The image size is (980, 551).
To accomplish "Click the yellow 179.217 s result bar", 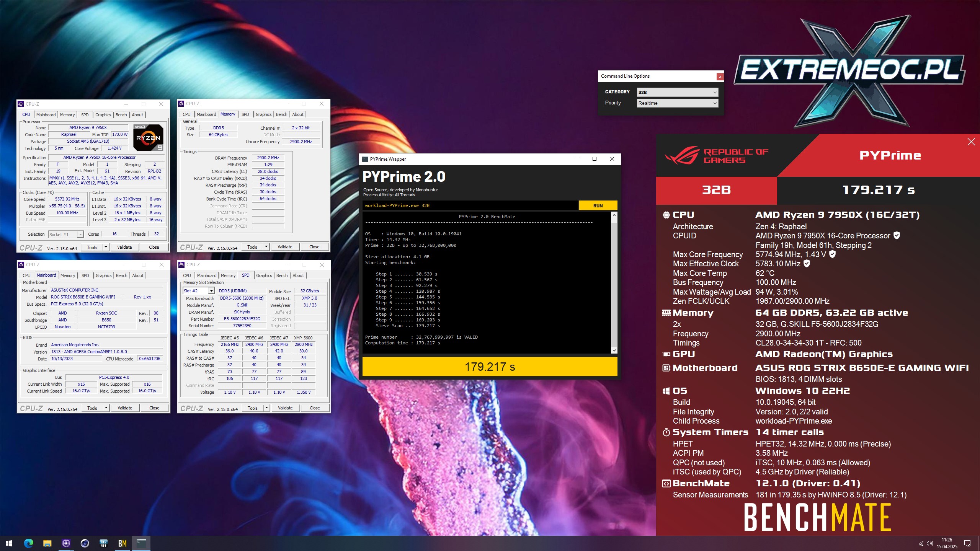I will click(x=490, y=367).
